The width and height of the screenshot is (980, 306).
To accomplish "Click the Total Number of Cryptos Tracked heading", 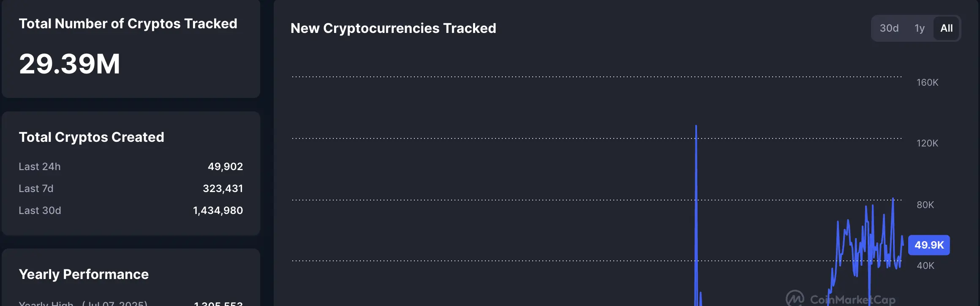I will [x=128, y=24].
